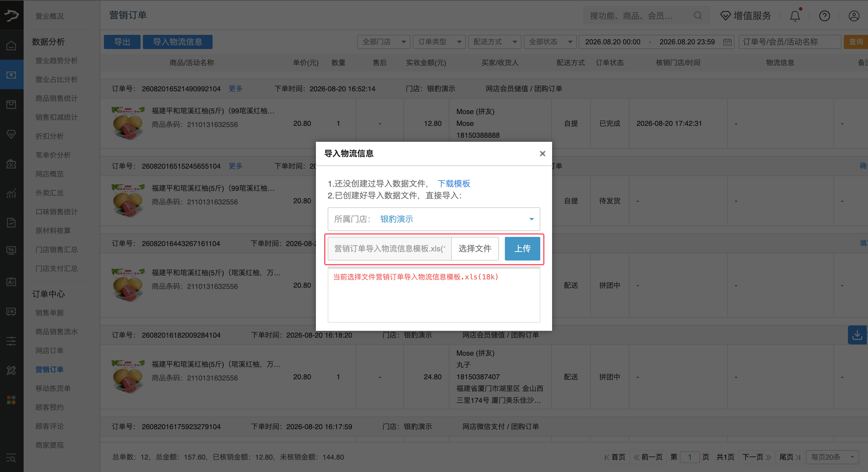Select the highlighted yen-sign sales icon
This screenshot has width=868, height=472.
point(11,74)
